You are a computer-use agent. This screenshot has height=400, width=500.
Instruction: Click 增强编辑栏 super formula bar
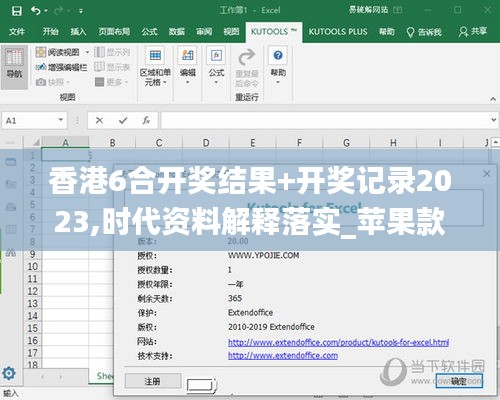61,67
